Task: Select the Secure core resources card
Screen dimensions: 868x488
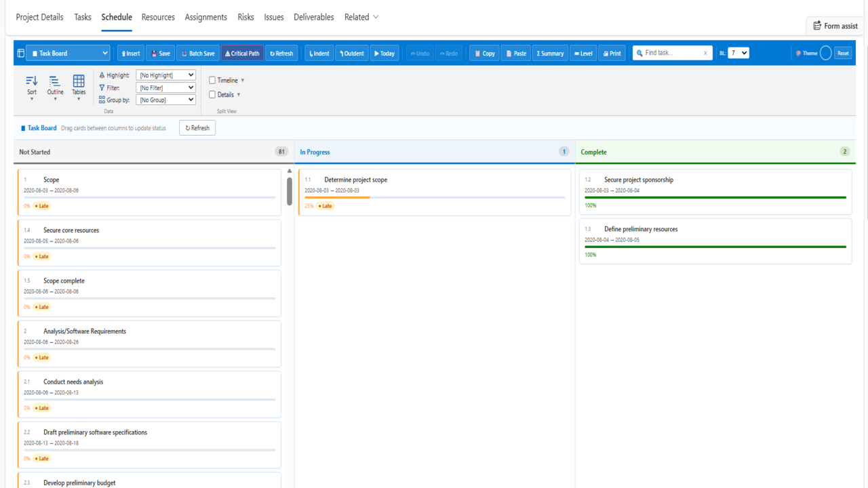Action: coord(149,243)
